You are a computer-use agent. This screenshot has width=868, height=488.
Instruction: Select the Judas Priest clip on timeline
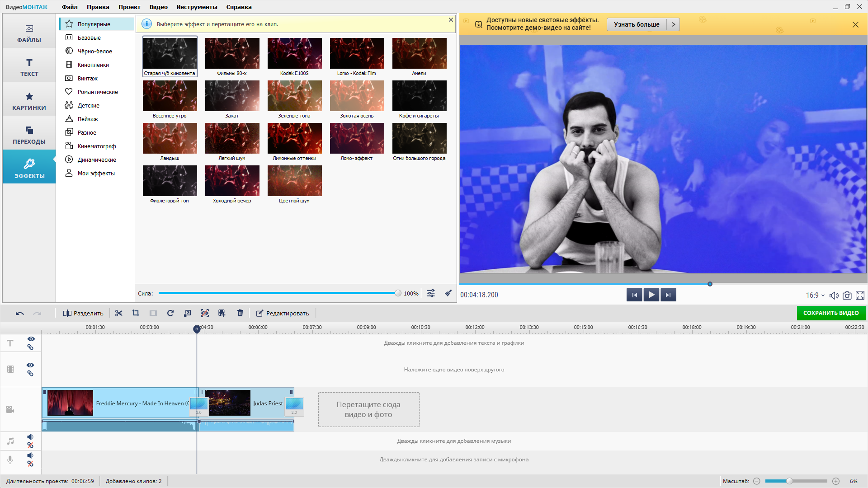click(x=246, y=403)
